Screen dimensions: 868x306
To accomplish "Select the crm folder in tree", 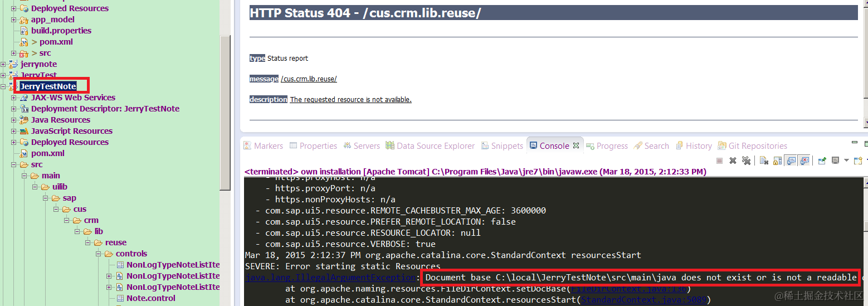I will coord(91,220).
